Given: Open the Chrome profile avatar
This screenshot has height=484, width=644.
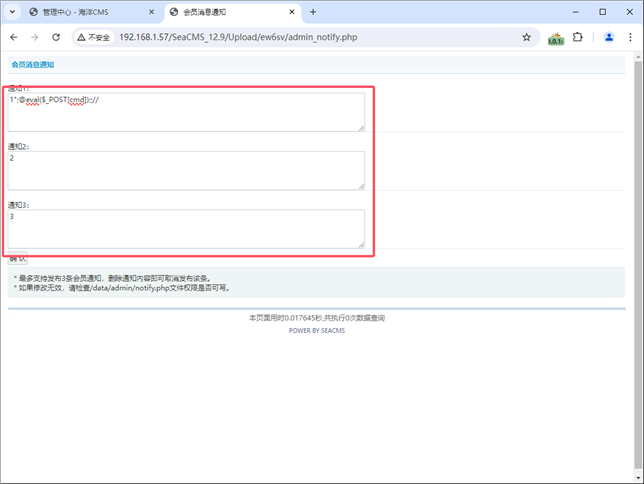Looking at the screenshot, I should pos(608,37).
